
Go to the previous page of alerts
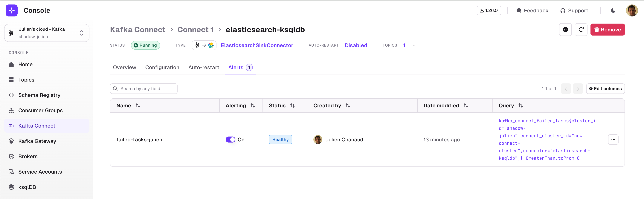click(566, 89)
